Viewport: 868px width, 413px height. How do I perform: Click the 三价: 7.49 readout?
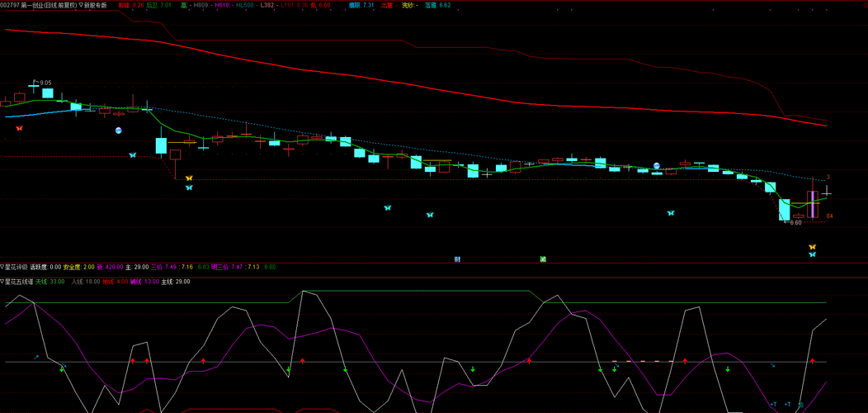[x=164, y=267]
